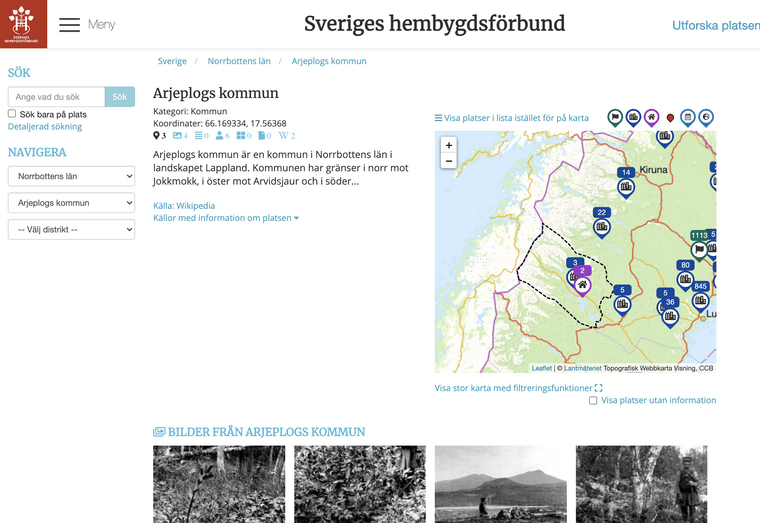760x523 pixels.
Task: Open the Arjeplogs kommun dropdown
Action: coord(71,203)
